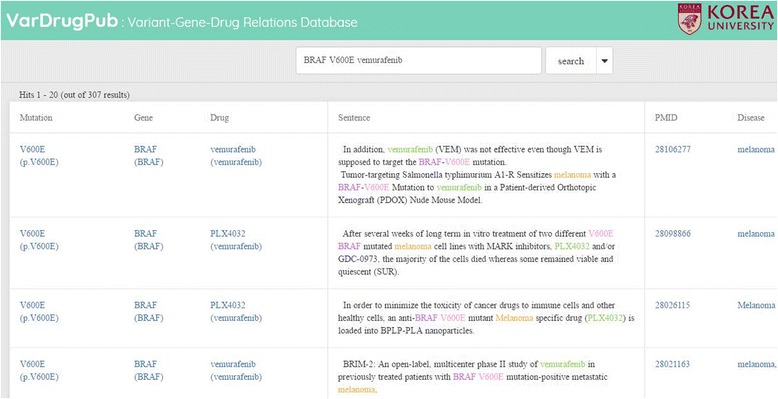This screenshot has width=778, height=399.
Task: Open PMID 28098866 link
Action: tap(672, 234)
